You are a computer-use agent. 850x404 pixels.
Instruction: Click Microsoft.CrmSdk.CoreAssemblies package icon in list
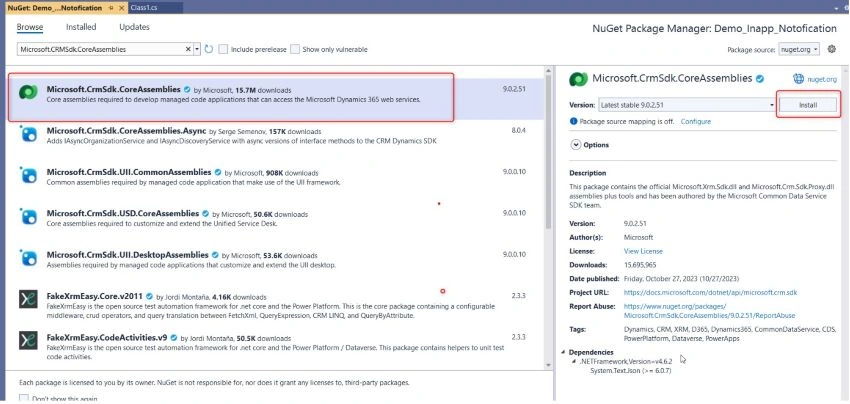(28, 93)
